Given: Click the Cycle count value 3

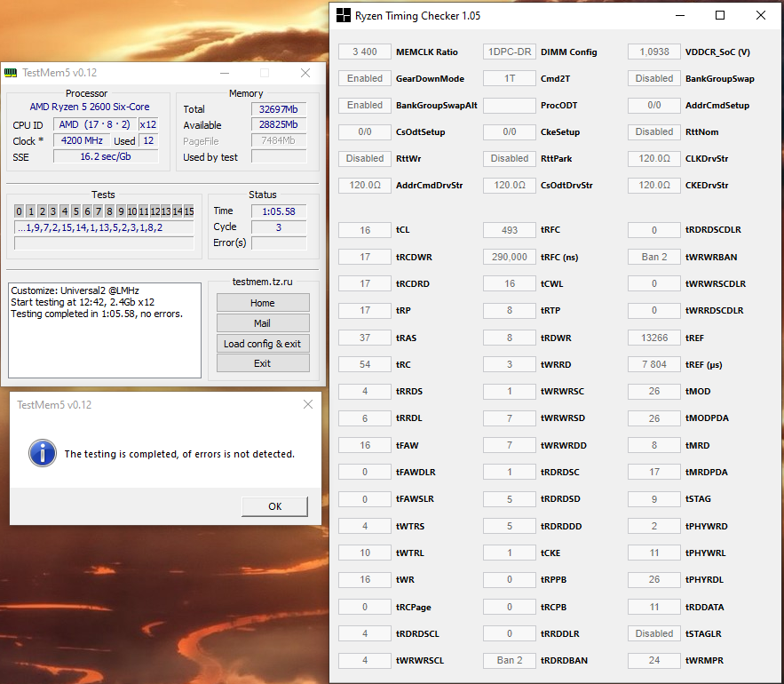Looking at the screenshot, I should coord(279,227).
